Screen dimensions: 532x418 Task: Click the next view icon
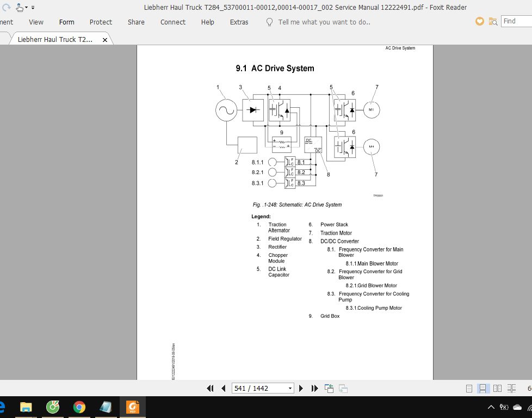pyautogui.click(x=343, y=388)
